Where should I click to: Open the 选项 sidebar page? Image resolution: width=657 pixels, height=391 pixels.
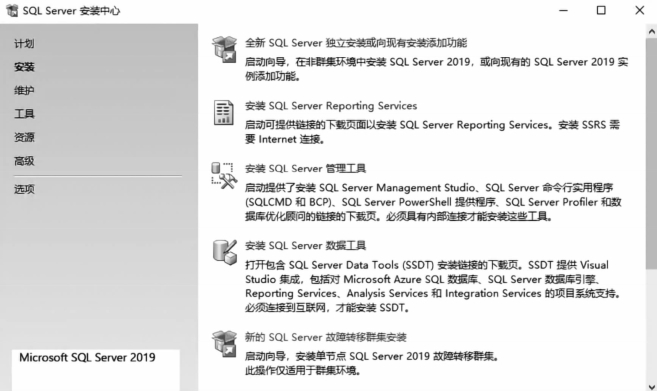[24, 189]
